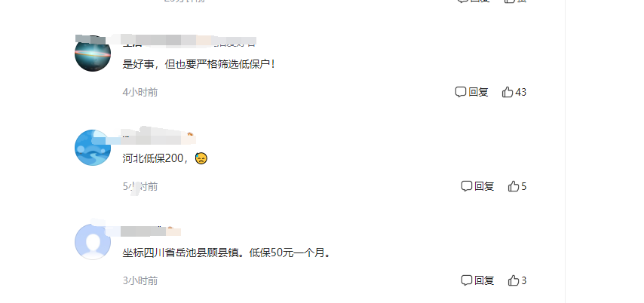Click thumbs-up icon on 四川省岳池县 comment
The image size is (644, 303).
tap(514, 280)
